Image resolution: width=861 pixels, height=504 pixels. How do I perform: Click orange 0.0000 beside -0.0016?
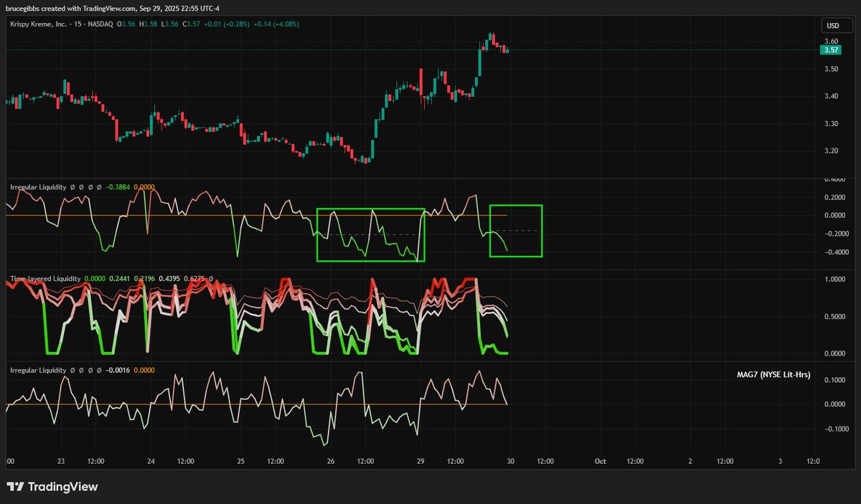(x=145, y=370)
